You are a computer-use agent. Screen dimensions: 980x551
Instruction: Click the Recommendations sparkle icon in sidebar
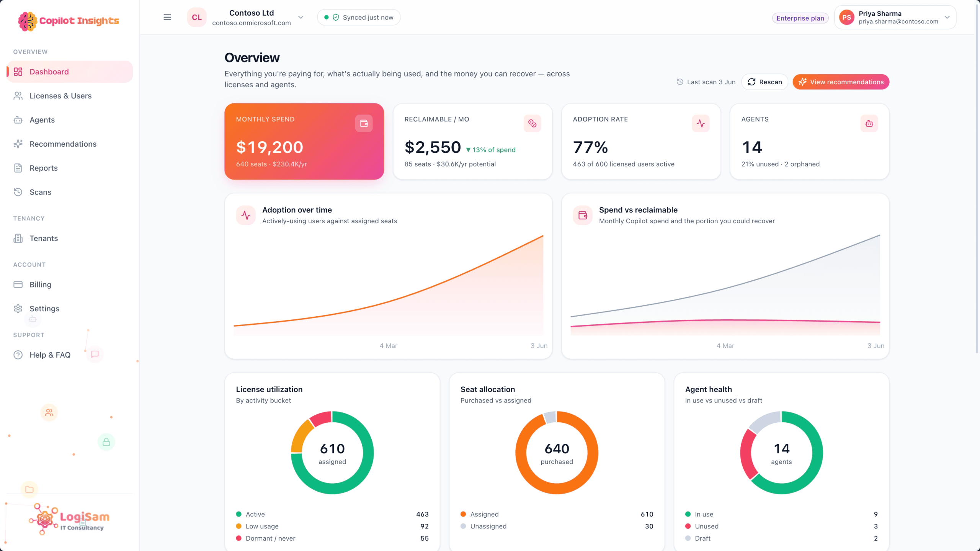click(18, 144)
